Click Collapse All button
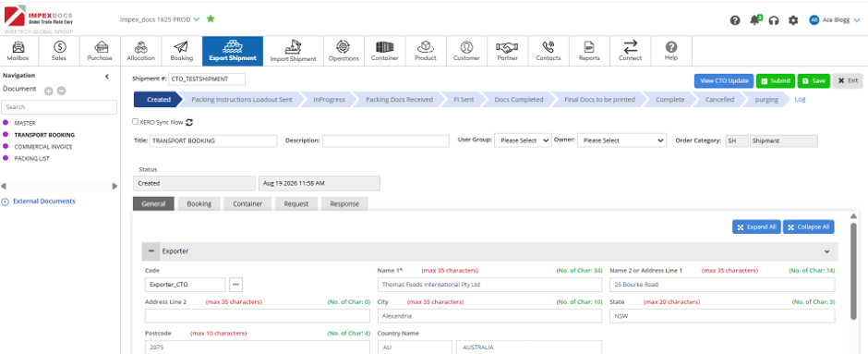The width and height of the screenshot is (868, 354). 808,226
